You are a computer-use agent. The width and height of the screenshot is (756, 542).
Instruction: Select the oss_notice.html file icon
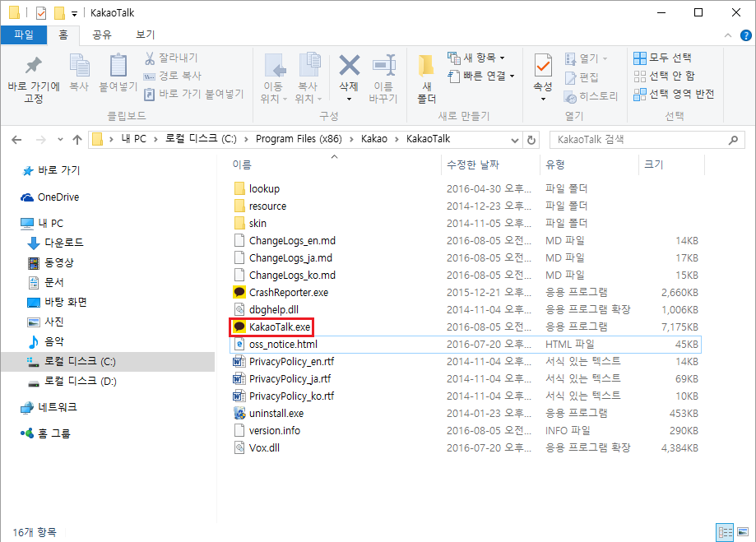[239, 344]
